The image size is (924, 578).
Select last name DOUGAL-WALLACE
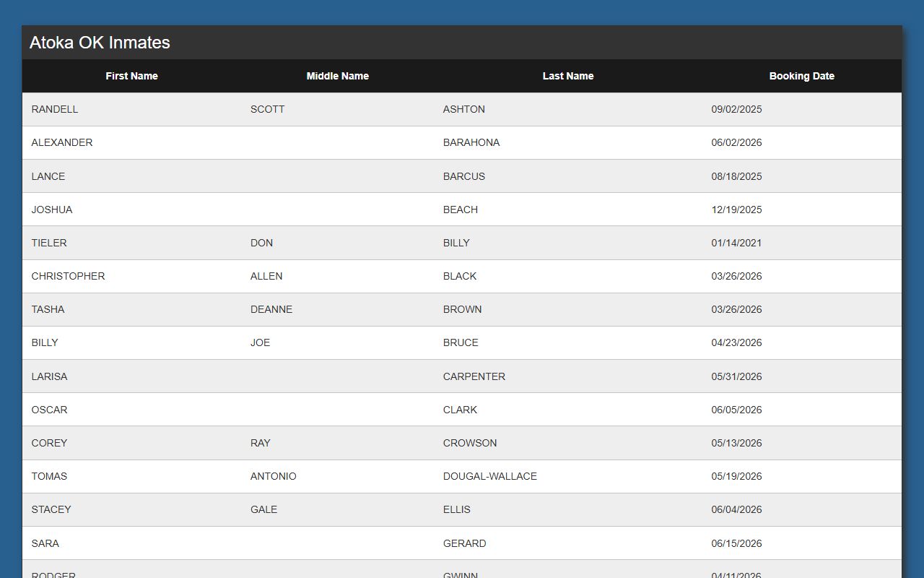coord(490,476)
